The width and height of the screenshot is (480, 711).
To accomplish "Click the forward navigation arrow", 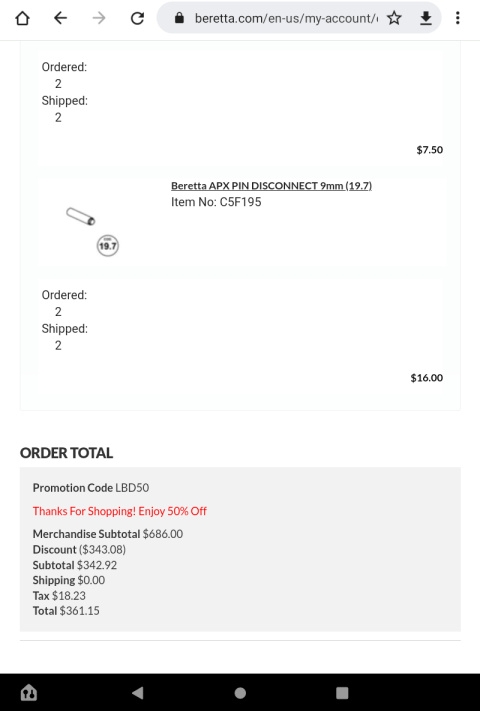I will click(98, 18).
